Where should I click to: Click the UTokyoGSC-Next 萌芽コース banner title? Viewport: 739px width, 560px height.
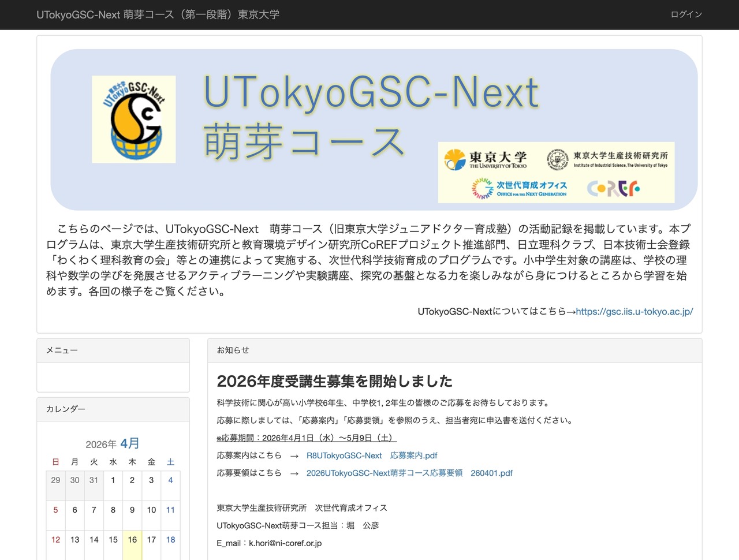coord(369,113)
